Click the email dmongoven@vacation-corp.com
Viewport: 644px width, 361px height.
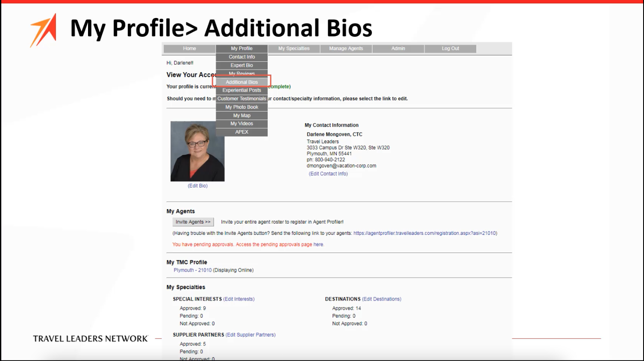pyautogui.click(x=341, y=166)
